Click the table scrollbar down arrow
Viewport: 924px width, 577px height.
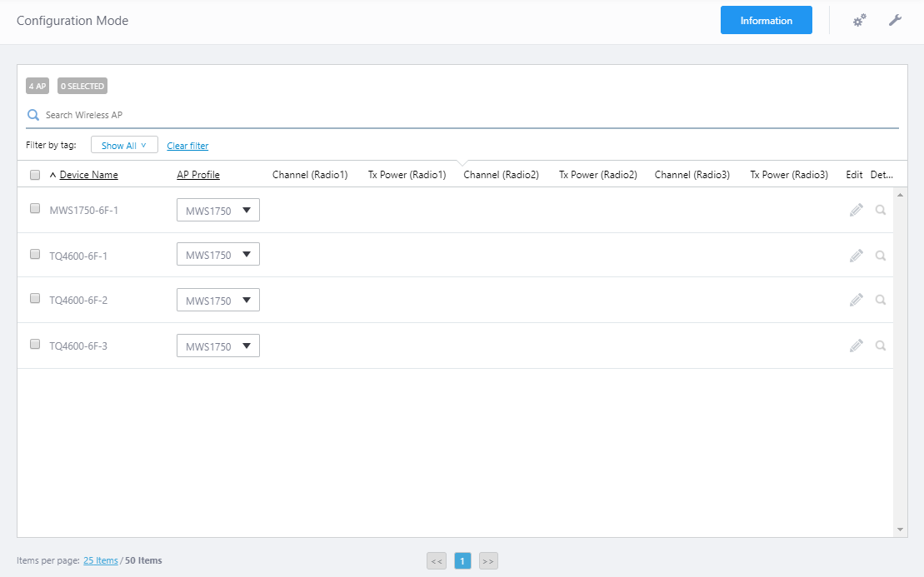point(900,530)
